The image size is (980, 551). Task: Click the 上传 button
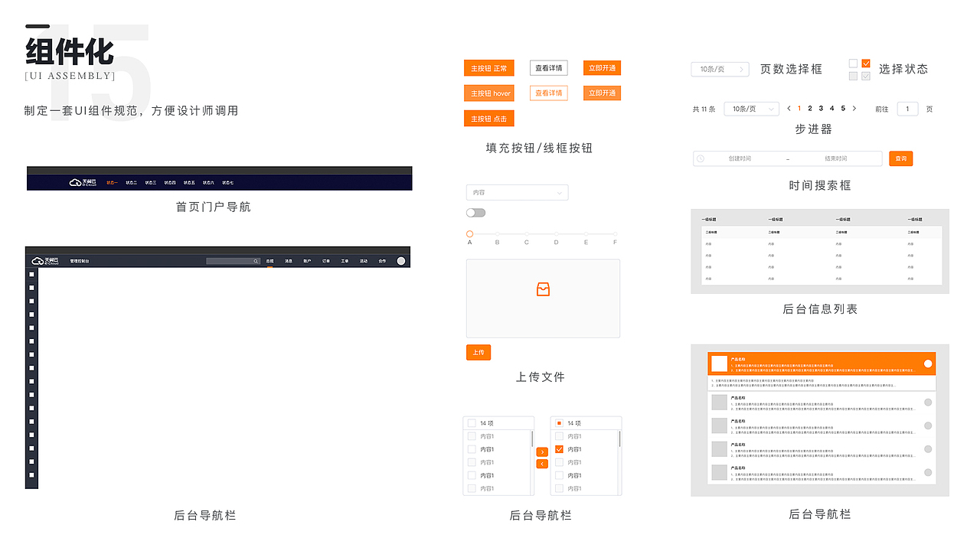point(479,353)
